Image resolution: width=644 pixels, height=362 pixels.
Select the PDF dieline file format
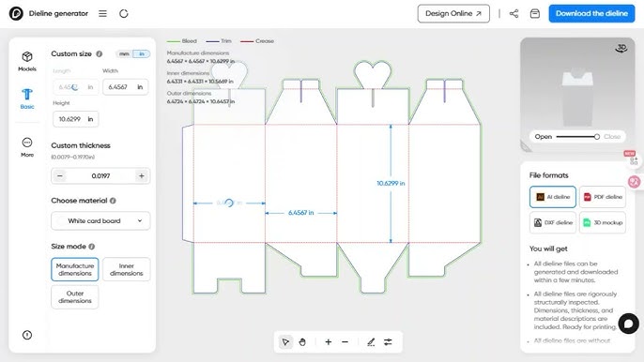tap(603, 197)
